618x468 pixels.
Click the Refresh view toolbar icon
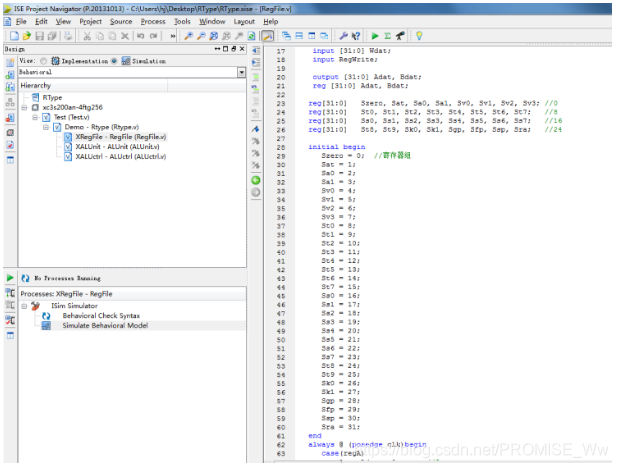coord(251,36)
